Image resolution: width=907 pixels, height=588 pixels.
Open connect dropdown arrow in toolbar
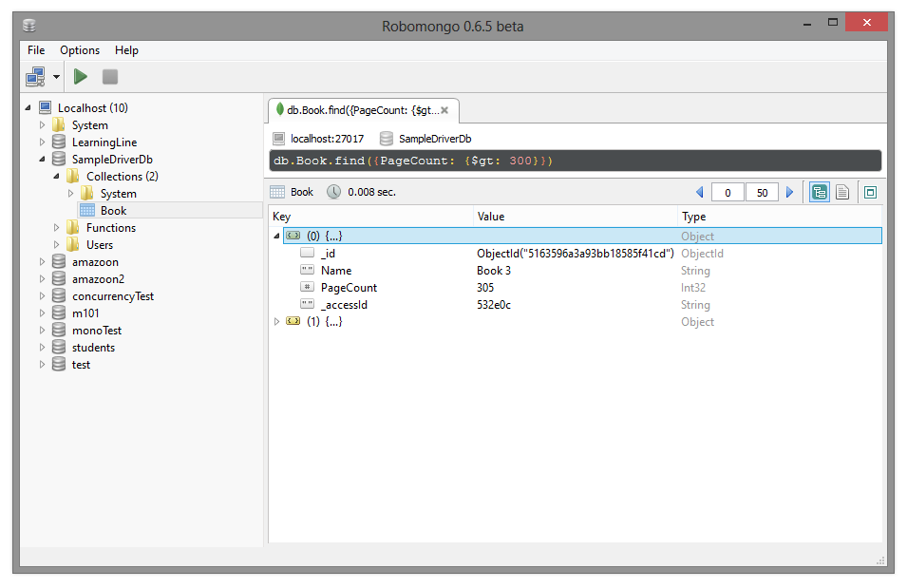57,77
